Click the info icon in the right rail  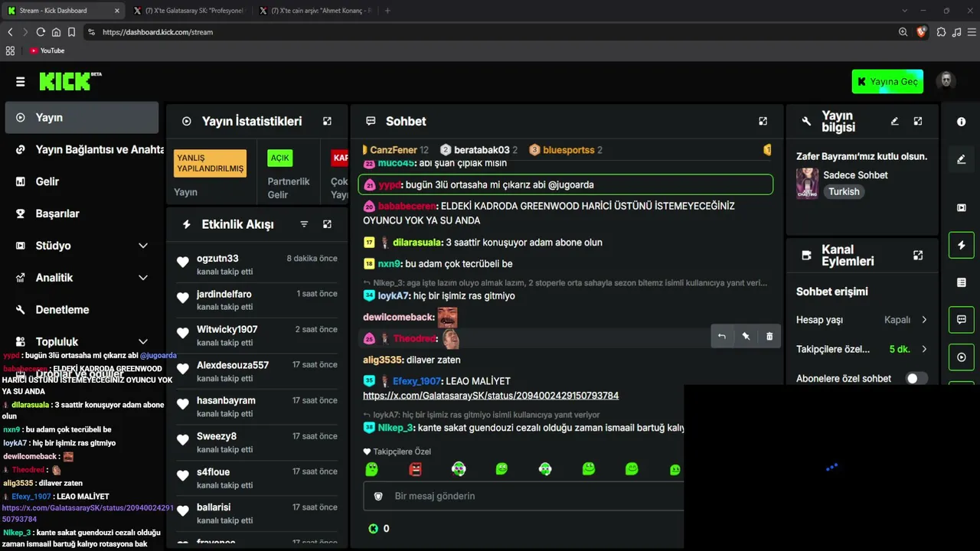click(962, 122)
